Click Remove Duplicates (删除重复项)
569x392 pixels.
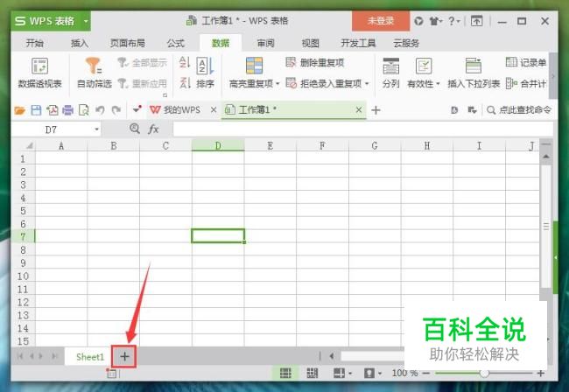click(x=315, y=62)
